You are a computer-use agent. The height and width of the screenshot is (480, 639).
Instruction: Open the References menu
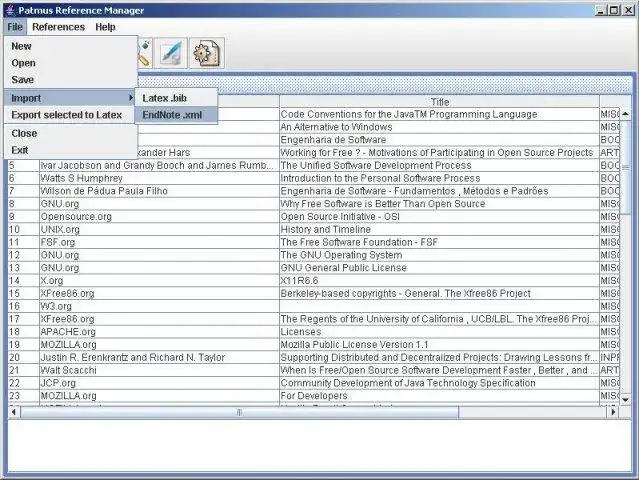[58, 27]
